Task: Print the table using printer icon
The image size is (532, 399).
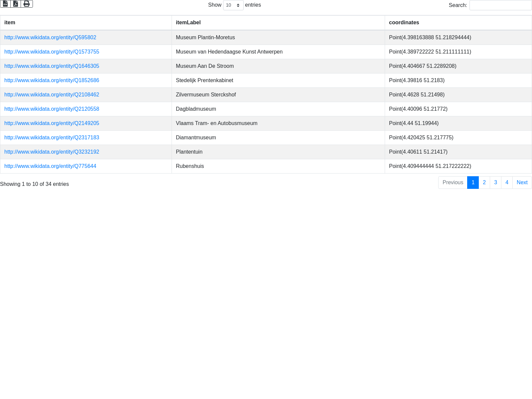Action: [27, 4]
